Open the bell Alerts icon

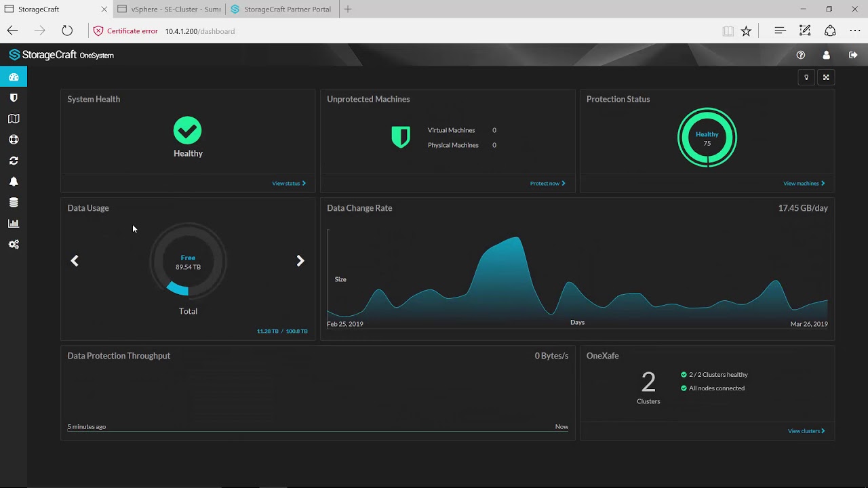pos(13,181)
